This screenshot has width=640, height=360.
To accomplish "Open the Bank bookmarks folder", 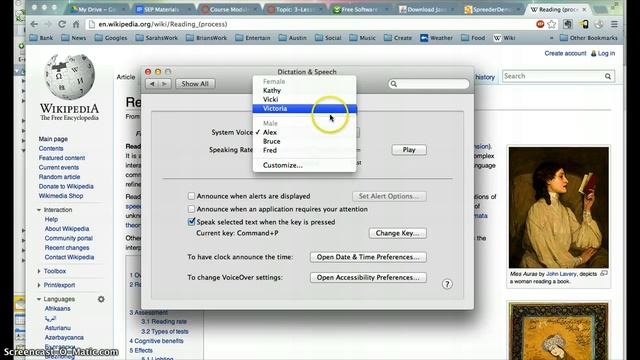I will pyautogui.click(x=41, y=38).
